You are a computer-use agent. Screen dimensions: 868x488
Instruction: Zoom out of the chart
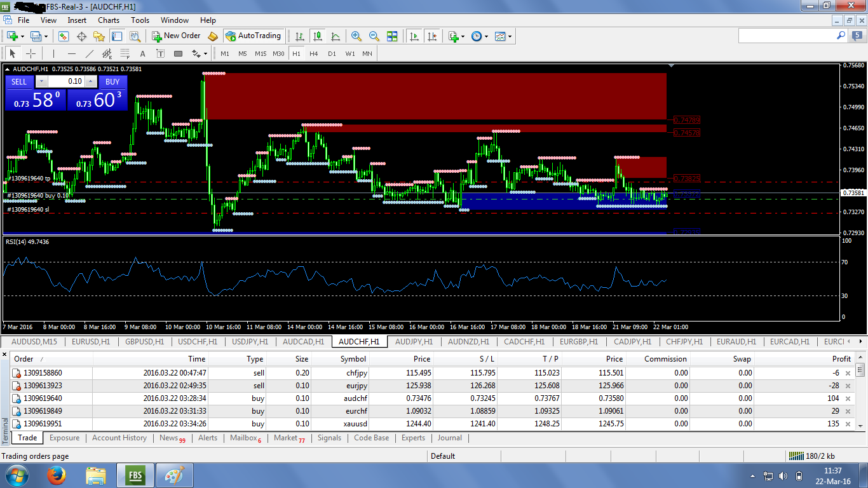point(374,36)
